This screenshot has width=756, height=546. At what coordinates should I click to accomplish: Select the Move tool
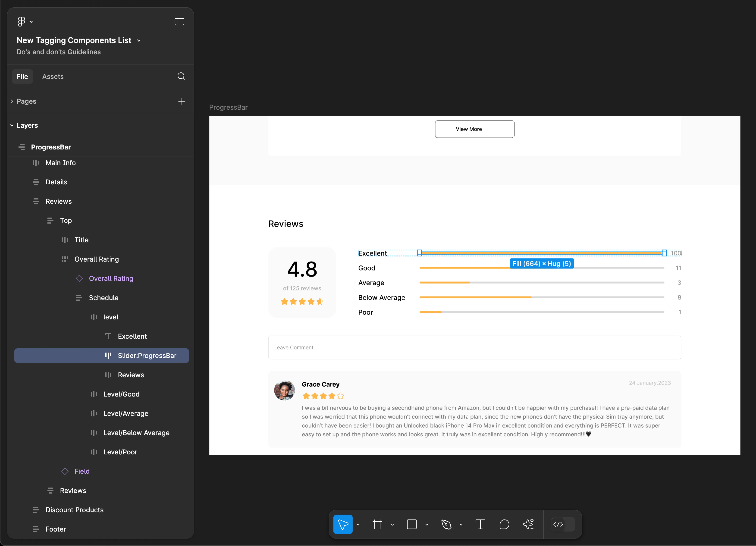(x=343, y=524)
